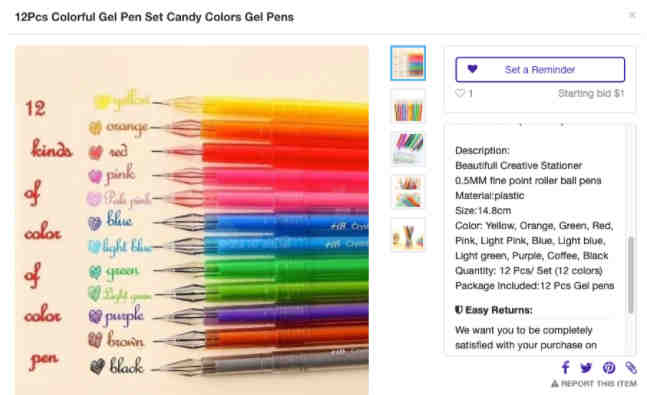
Task: Click the heart inside reminder button
Action: [472, 69]
